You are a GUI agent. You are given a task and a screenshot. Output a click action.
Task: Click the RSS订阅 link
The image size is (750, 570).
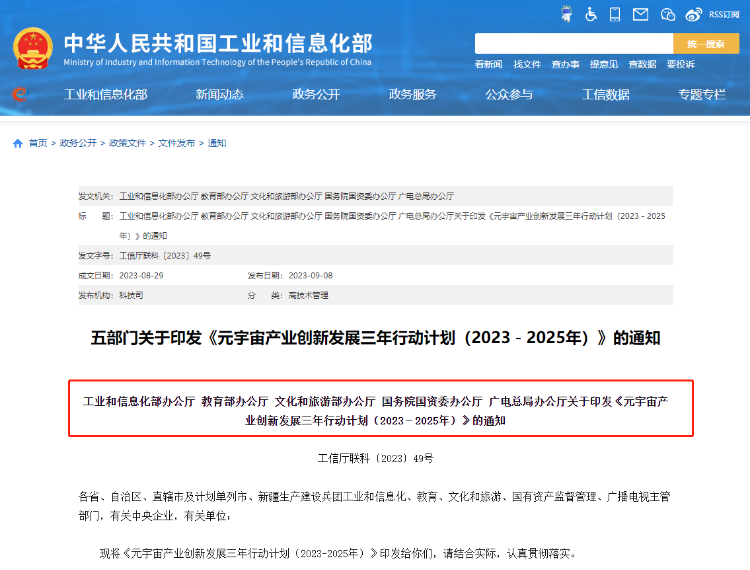(724, 15)
